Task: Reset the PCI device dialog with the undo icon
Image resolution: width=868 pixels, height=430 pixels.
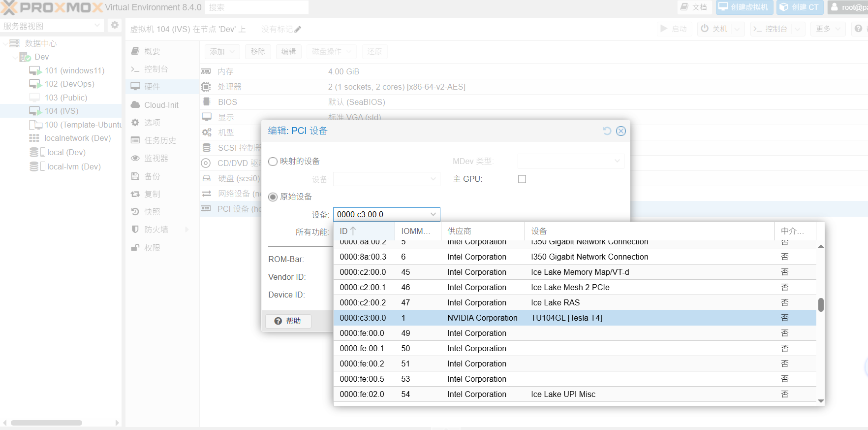Action: click(607, 131)
